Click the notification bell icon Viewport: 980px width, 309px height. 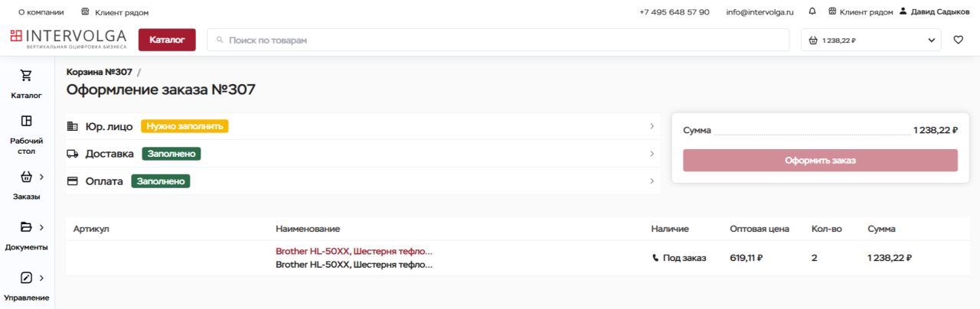(x=812, y=12)
